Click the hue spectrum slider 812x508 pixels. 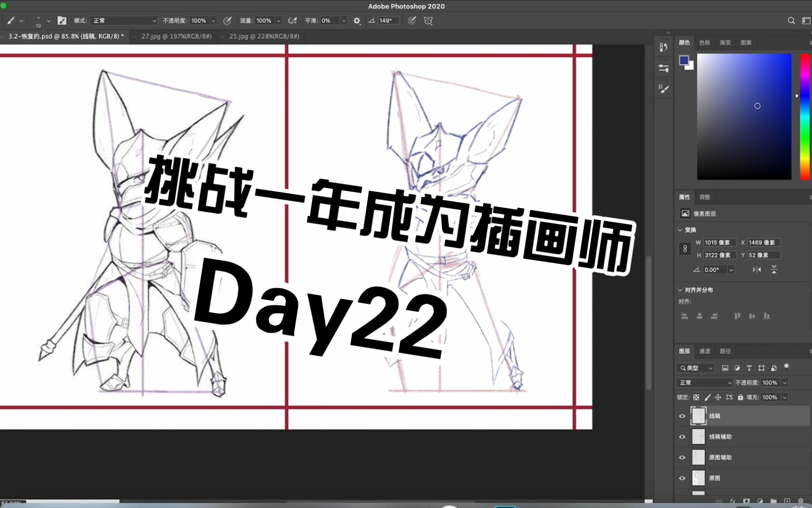point(805,117)
